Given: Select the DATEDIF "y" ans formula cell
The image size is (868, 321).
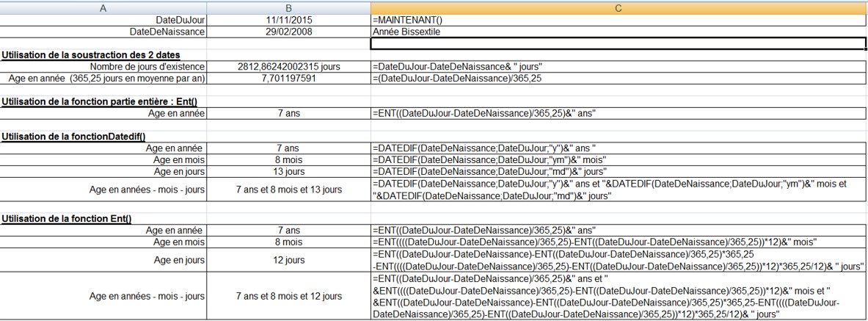Looking at the screenshot, I should pyautogui.click(x=619, y=148).
